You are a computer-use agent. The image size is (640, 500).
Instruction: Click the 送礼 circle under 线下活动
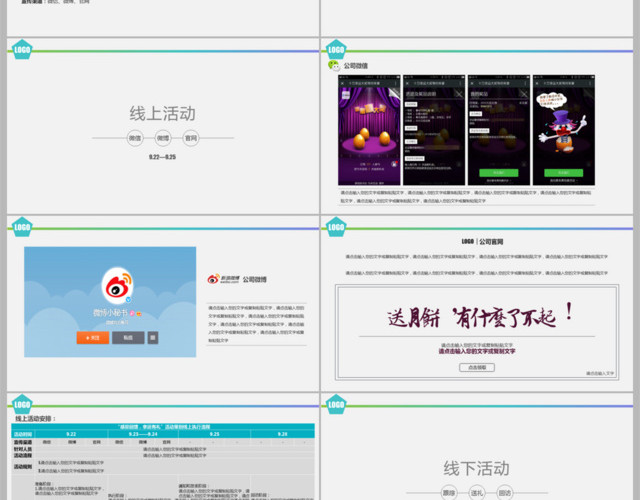click(x=477, y=493)
